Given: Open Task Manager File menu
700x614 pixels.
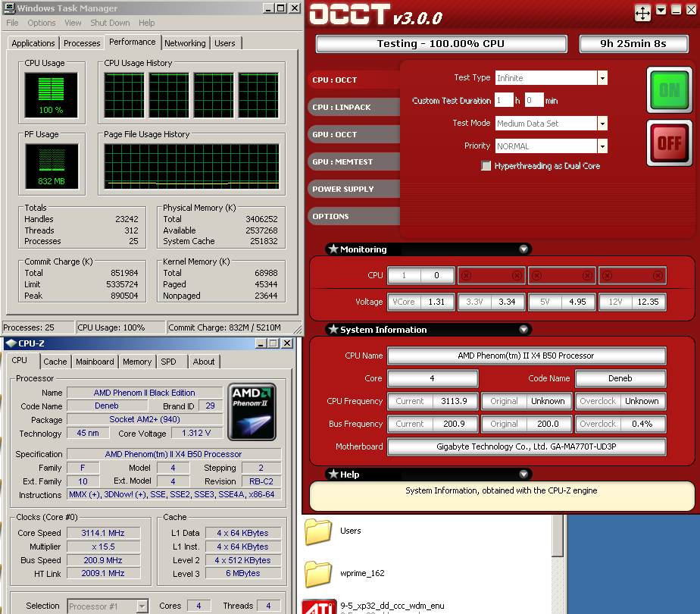Looking at the screenshot, I should tap(12, 23).
